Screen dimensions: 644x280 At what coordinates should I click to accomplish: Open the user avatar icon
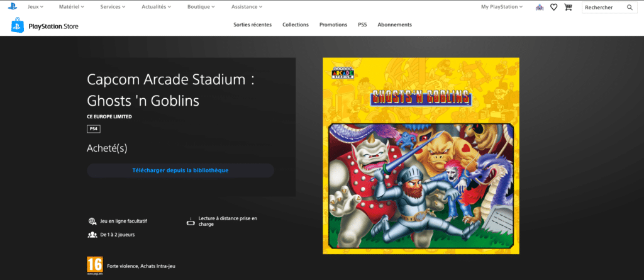[540, 8]
